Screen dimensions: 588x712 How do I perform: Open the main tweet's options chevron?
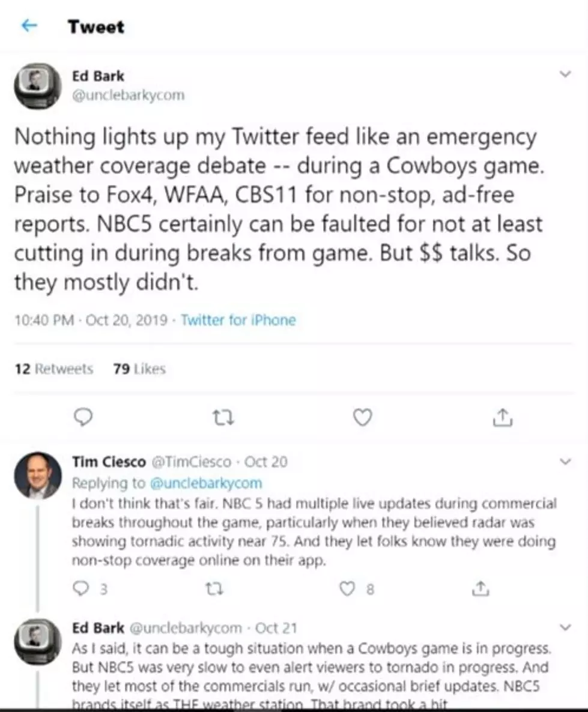point(565,74)
